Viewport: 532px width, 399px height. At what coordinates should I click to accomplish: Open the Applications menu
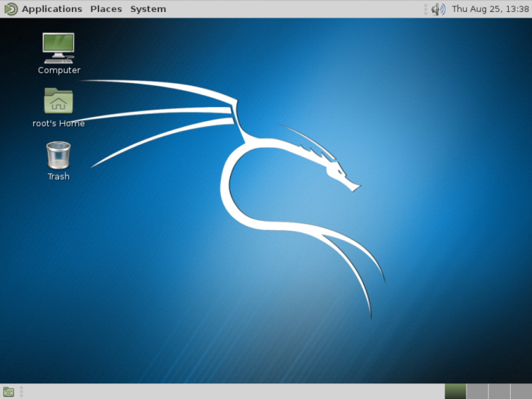(52, 9)
